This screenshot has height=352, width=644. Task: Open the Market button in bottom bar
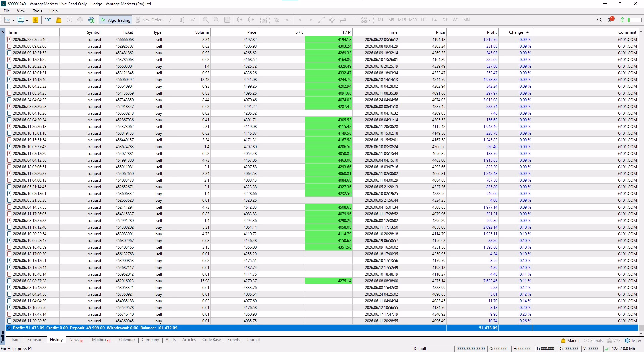(x=570, y=340)
